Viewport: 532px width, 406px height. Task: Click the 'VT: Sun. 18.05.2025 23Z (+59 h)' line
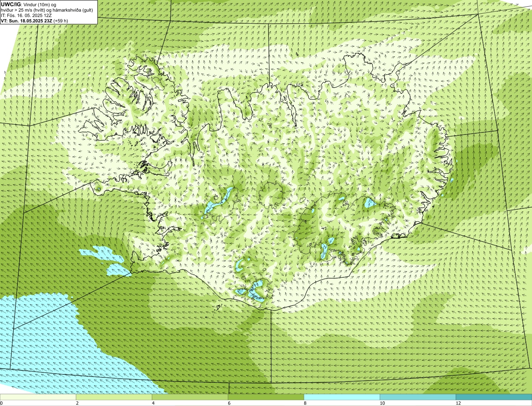click(34, 20)
